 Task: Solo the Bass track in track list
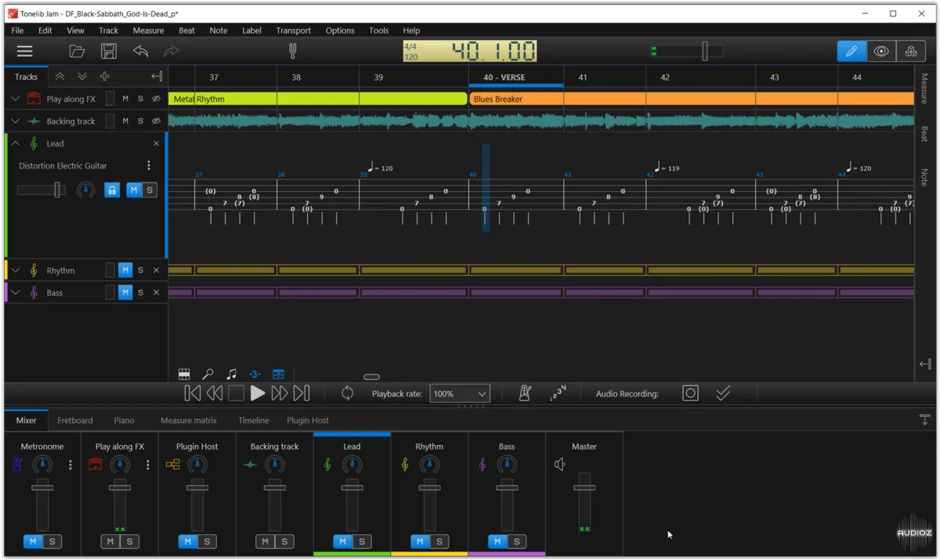click(x=140, y=292)
